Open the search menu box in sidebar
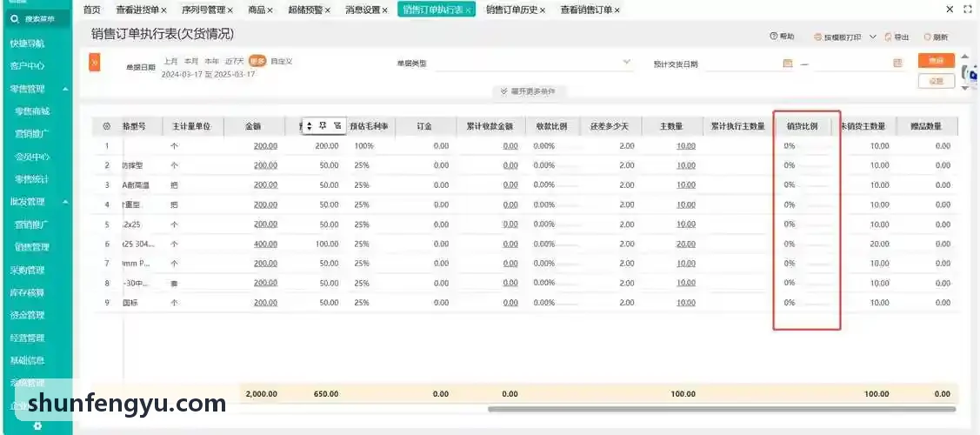The image size is (980, 435). [x=37, y=19]
